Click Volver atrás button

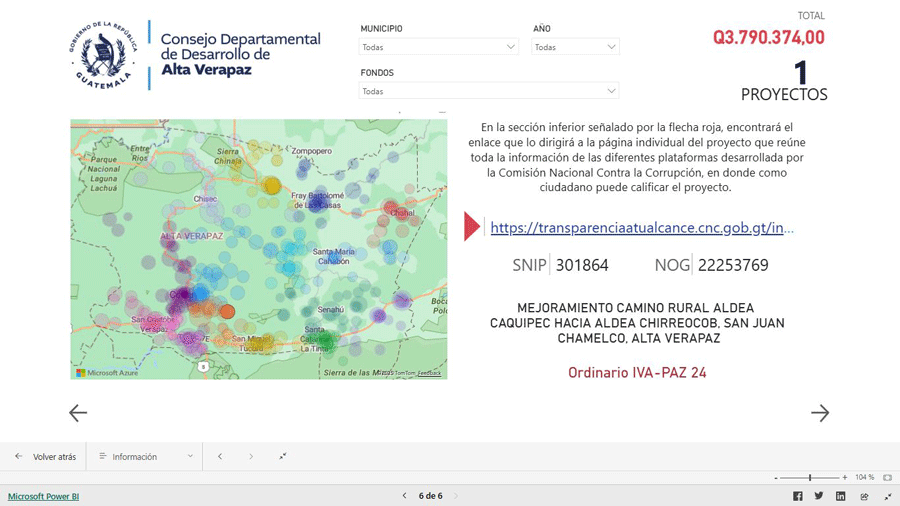46,457
